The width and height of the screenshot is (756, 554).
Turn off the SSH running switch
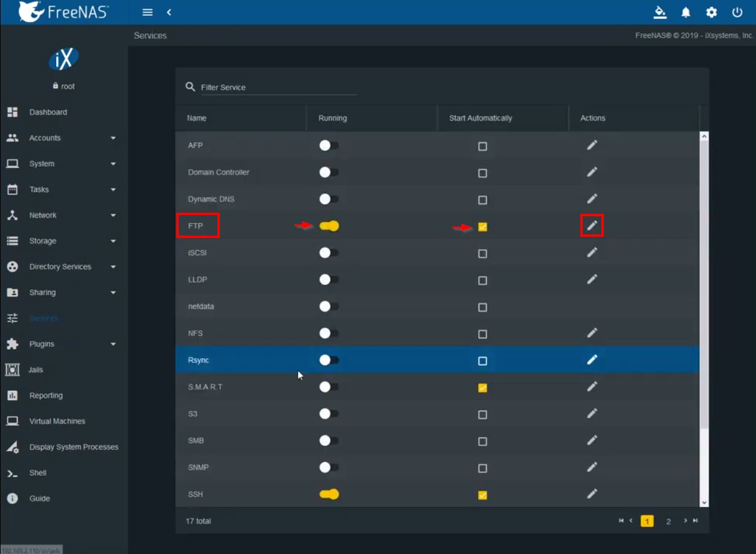329,494
